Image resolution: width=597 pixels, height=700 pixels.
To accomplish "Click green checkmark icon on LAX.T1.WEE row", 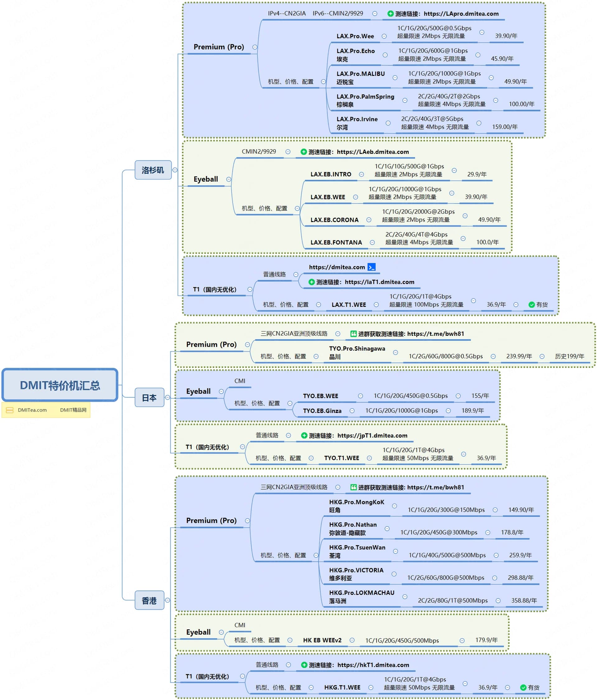I will click(x=531, y=305).
